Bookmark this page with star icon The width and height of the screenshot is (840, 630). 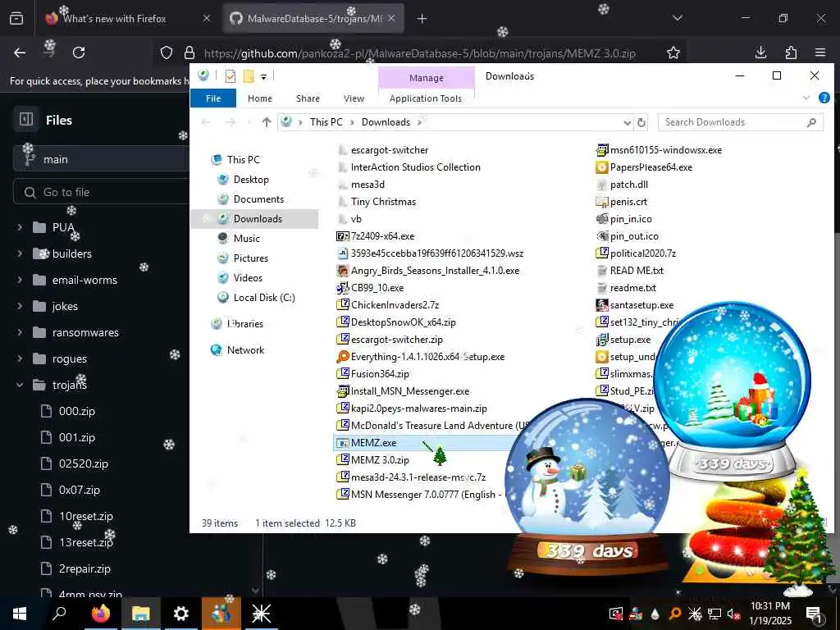coord(673,52)
